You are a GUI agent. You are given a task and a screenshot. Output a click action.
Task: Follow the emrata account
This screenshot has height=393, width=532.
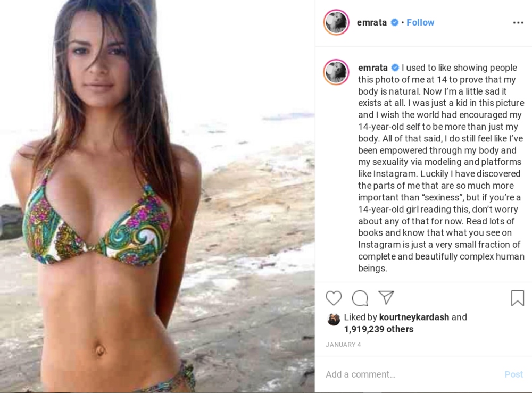click(420, 22)
